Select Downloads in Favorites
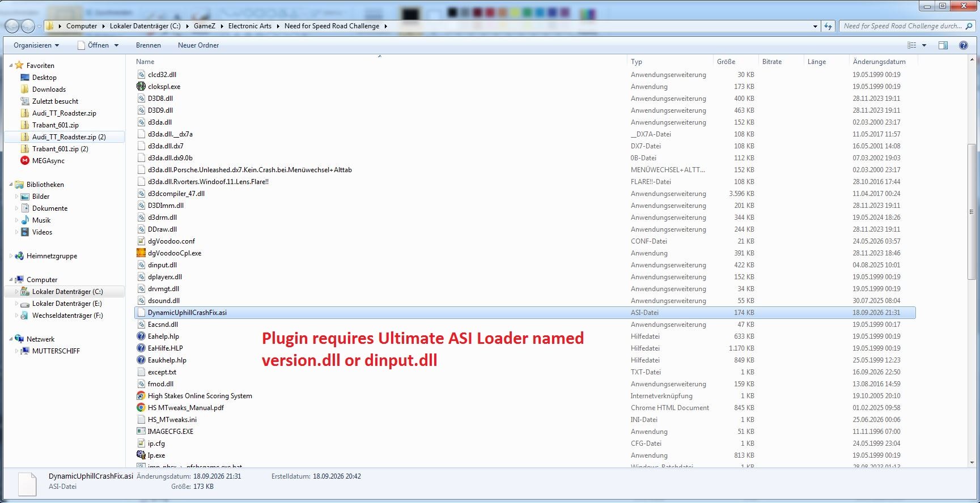 [49, 89]
